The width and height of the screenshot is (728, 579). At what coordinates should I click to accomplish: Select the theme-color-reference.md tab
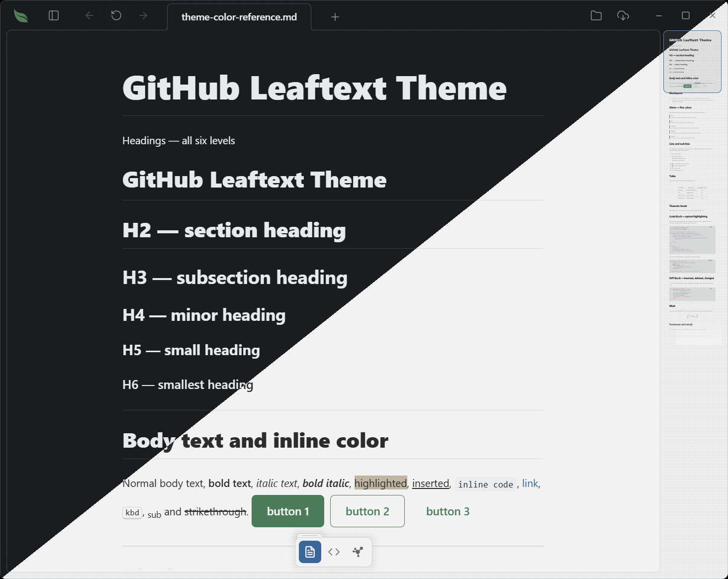coord(239,17)
